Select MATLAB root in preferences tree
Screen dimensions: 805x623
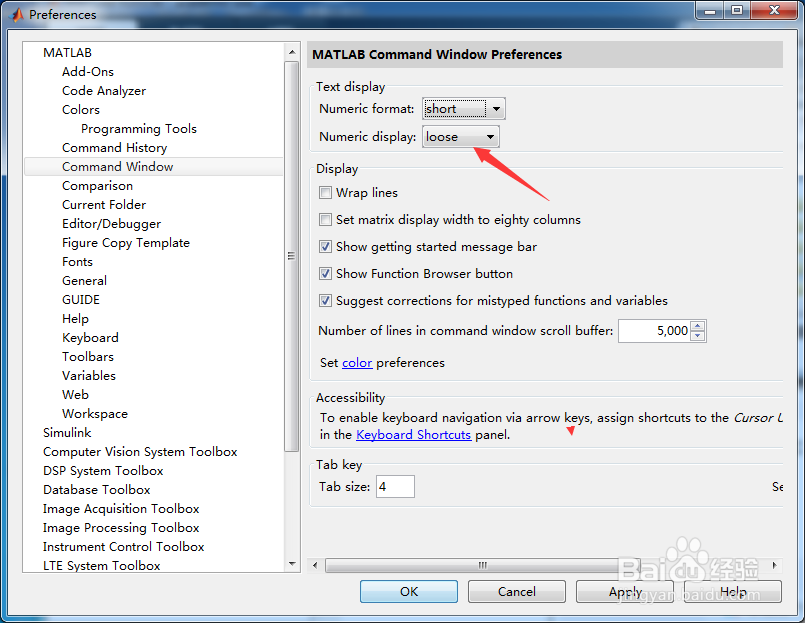click(x=67, y=53)
